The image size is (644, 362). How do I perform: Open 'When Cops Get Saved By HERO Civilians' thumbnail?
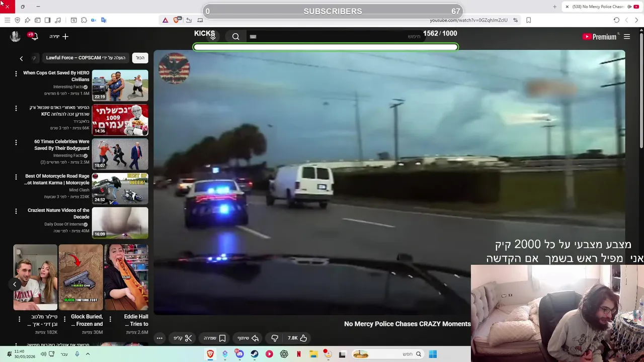[x=120, y=85]
